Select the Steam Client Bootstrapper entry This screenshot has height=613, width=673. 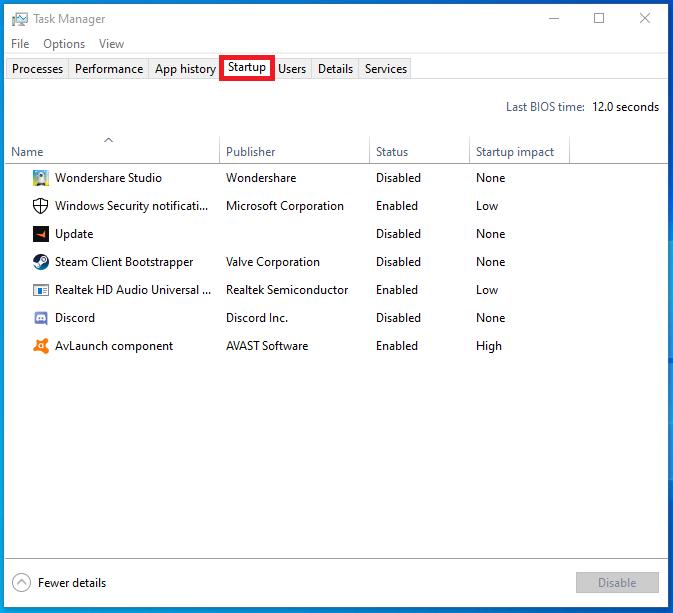click(x=124, y=262)
